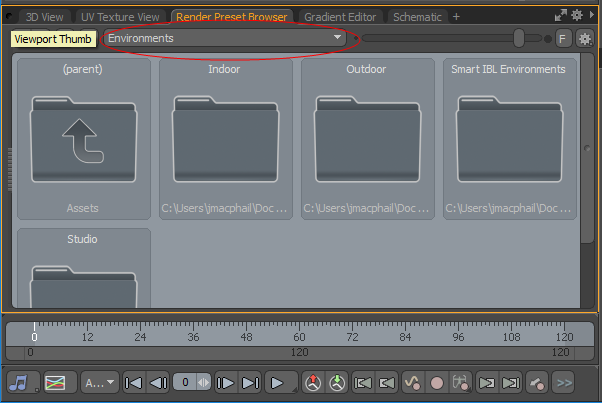Click the gear icon beside F button
The image size is (602, 403).
[585, 38]
